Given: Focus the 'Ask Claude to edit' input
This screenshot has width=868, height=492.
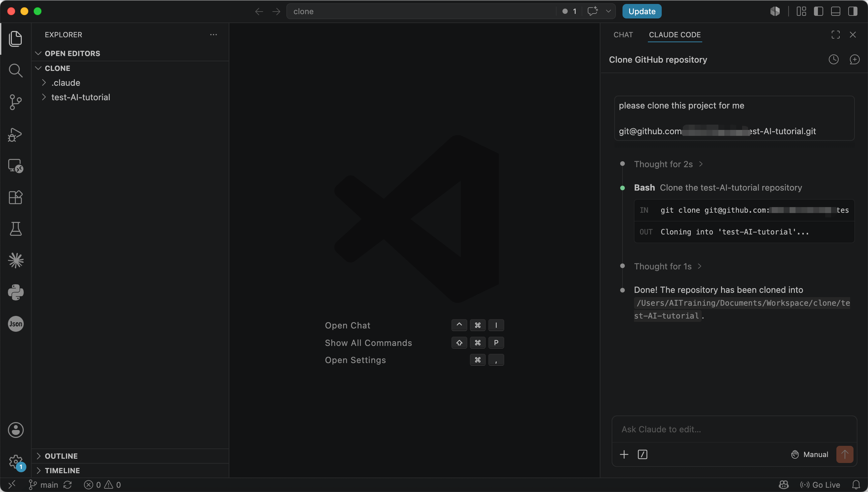Looking at the screenshot, I should 734,429.
